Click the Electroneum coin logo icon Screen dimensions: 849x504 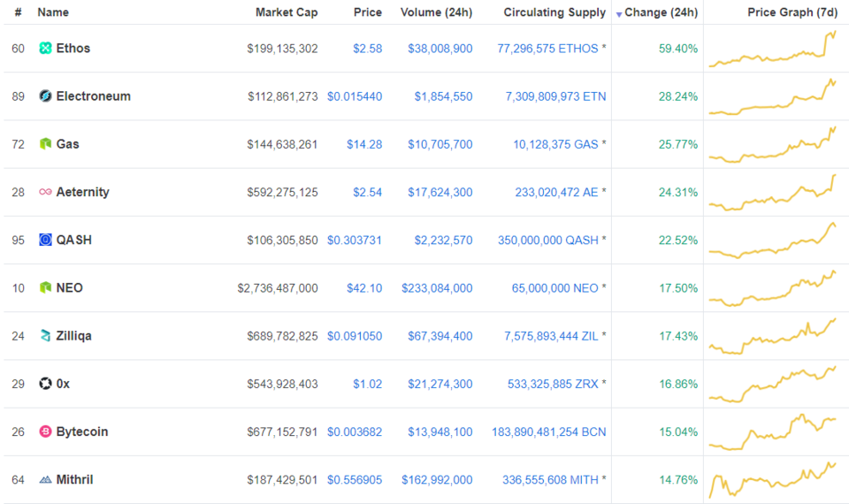click(x=45, y=95)
